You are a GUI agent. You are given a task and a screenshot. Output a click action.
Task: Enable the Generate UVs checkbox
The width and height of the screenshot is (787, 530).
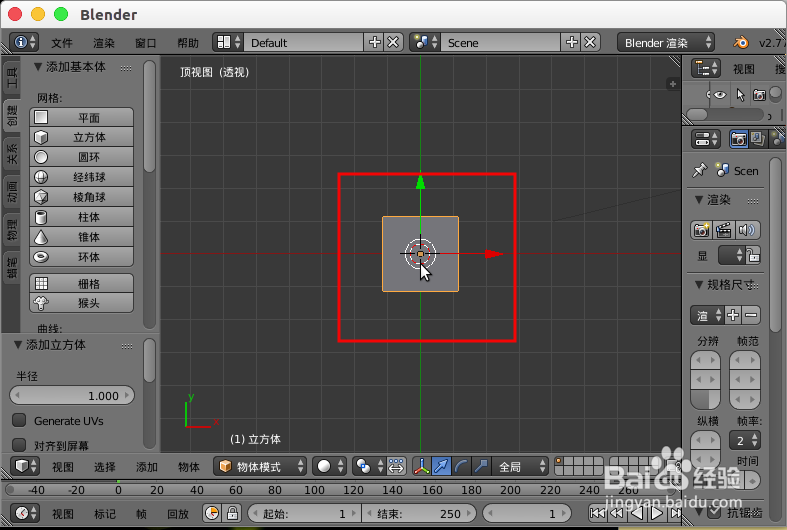click(x=19, y=420)
